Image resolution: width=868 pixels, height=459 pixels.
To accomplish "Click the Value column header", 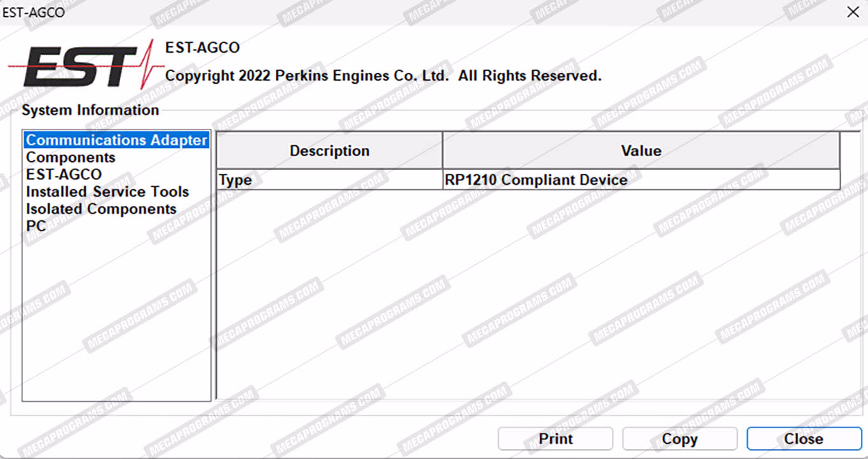I will pyautogui.click(x=641, y=151).
